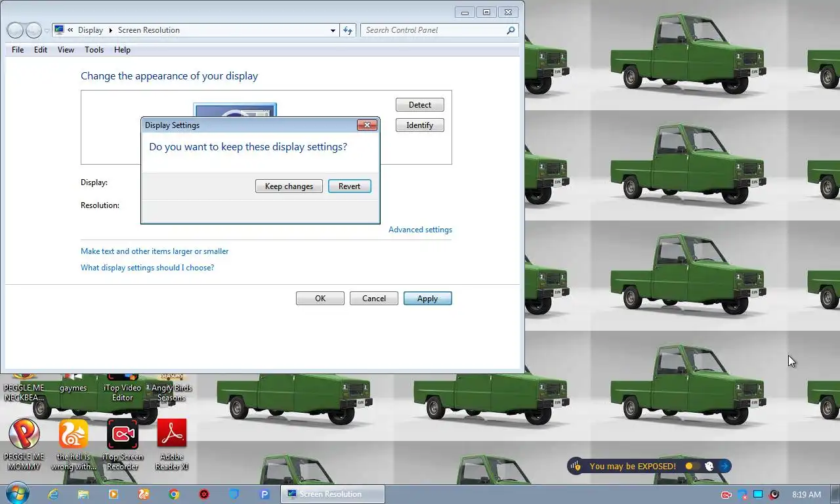
Task: Open 'the hell is wrong with...' desktop icon
Action: pyautogui.click(x=73, y=445)
